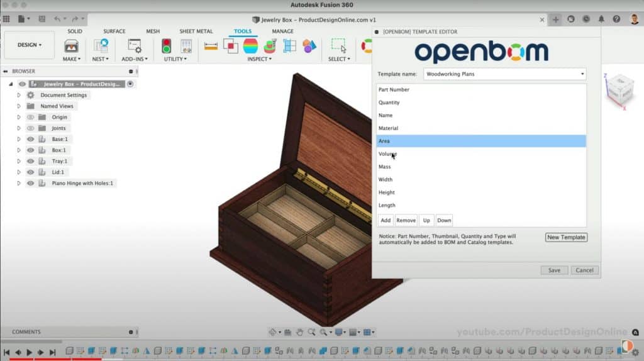This screenshot has height=361, width=644.
Task: Open the Template name dropdown
Action: coord(504,74)
